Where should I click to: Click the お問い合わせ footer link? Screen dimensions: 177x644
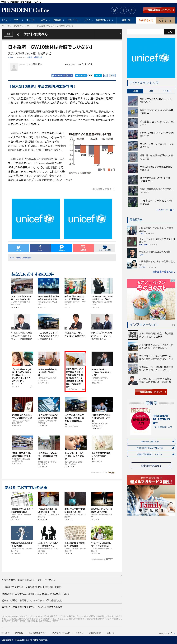point(95,633)
